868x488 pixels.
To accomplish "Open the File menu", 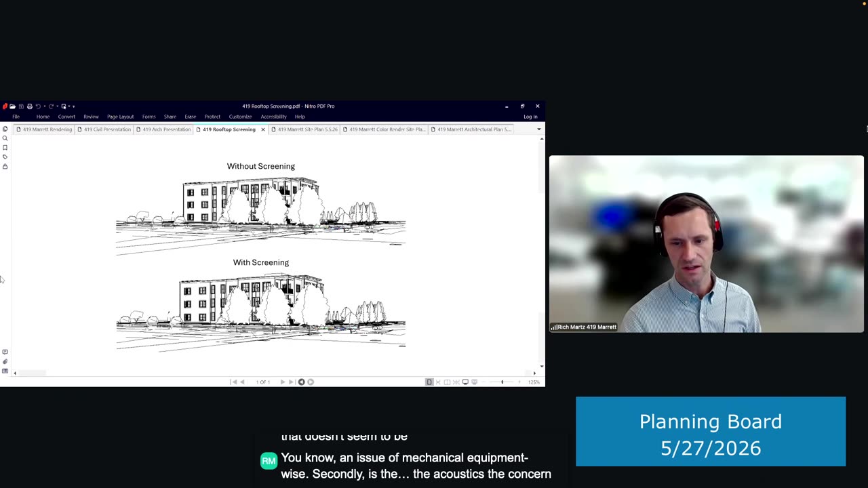I will pos(16,117).
